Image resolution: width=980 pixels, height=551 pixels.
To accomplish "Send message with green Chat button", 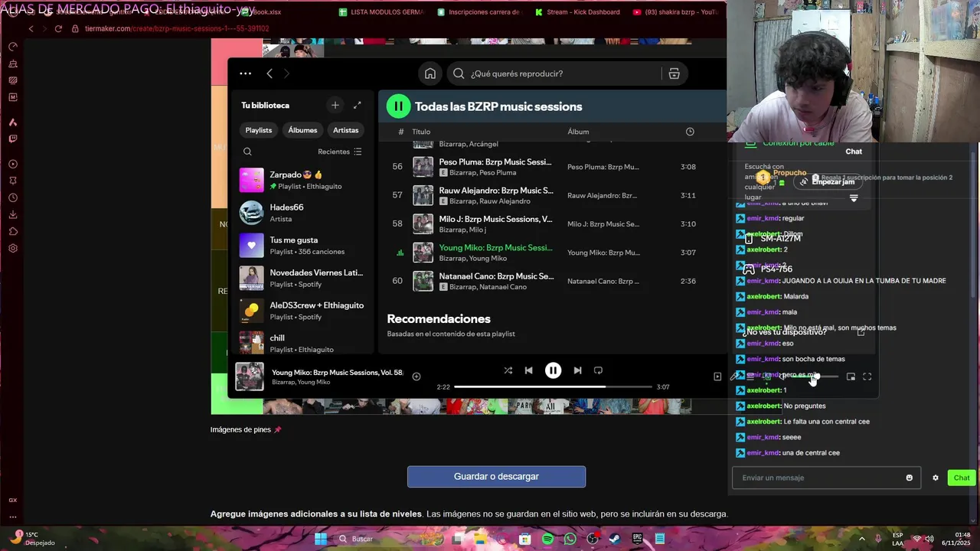I will [x=962, y=478].
